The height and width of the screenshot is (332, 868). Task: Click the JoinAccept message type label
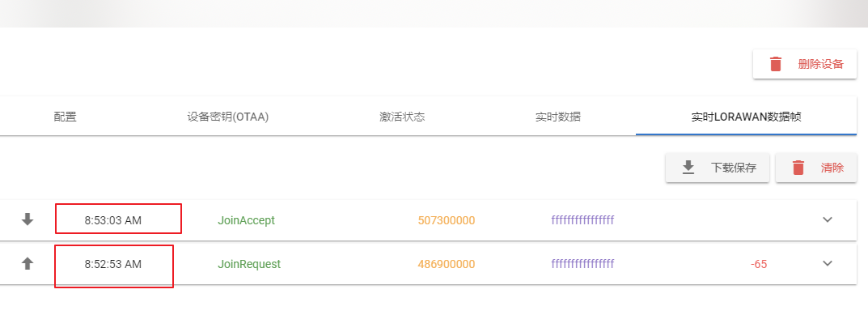[247, 220]
